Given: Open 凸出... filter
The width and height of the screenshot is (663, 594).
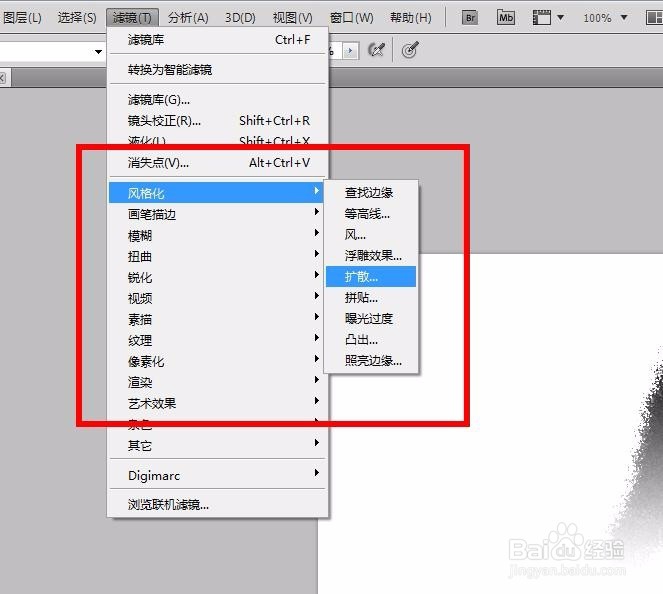Looking at the screenshot, I should click(371, 339).
